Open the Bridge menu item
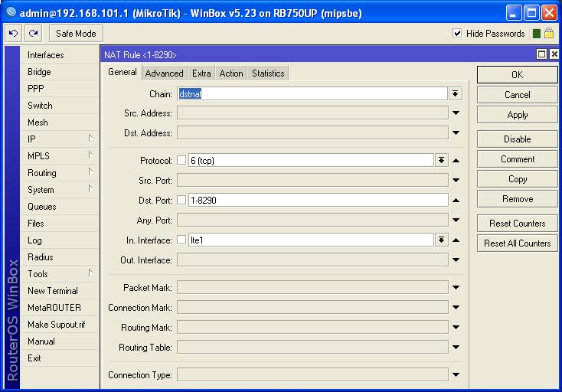Image resolution: width=562 pixels, height=392 pixels. pyautogui.click(x=60, y=72)
